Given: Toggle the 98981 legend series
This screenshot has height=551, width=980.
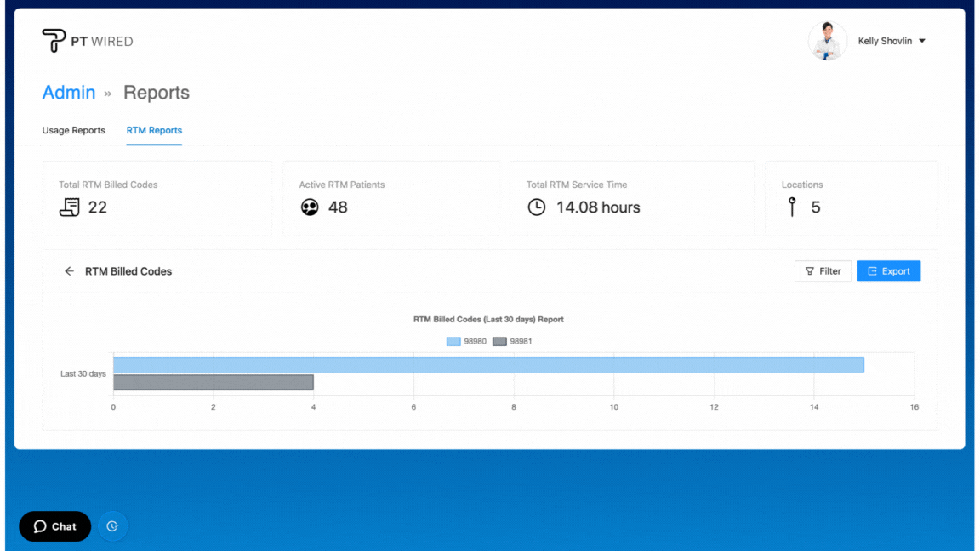Looking at the screenshot, I should click(x=512, y=341).
